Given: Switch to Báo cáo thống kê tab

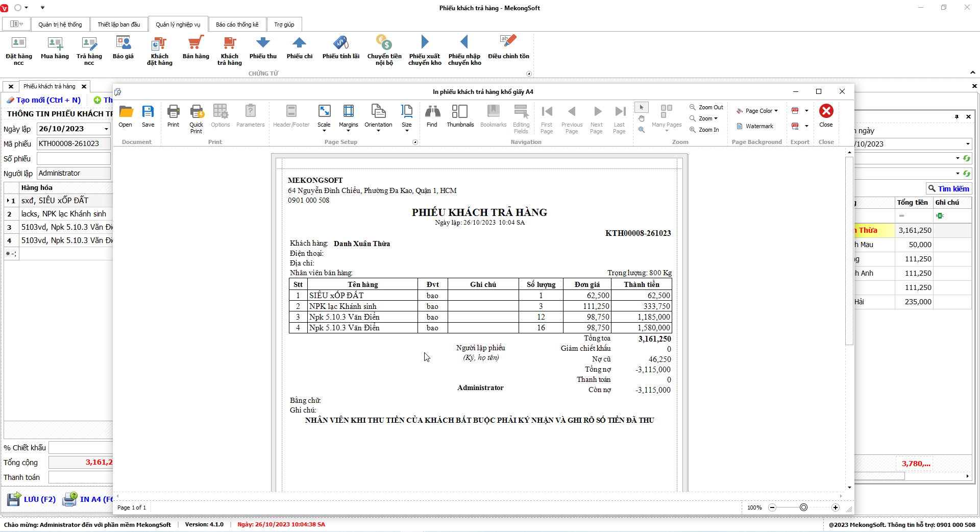Looking at the screenshot, I should (x=237, y=25).
